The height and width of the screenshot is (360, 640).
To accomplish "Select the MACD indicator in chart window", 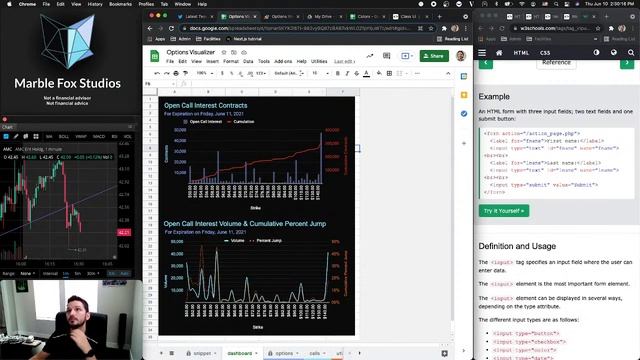I will pos(99,137).
